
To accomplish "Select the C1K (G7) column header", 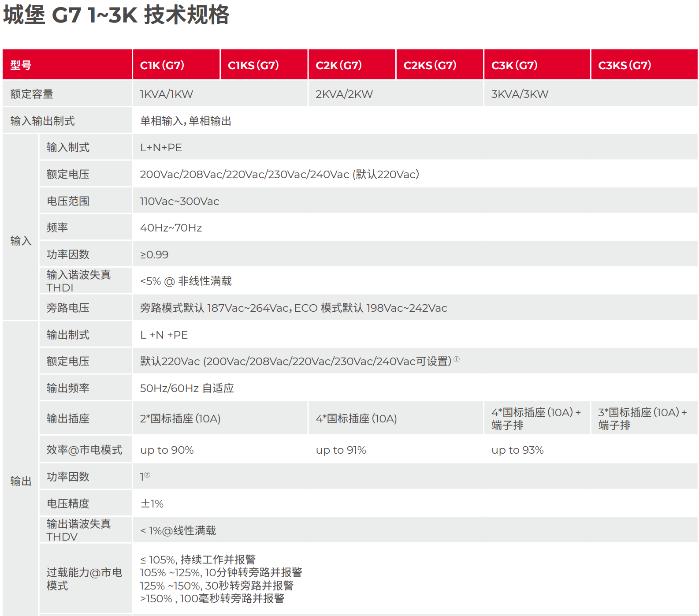I will (x=162, y=65).
